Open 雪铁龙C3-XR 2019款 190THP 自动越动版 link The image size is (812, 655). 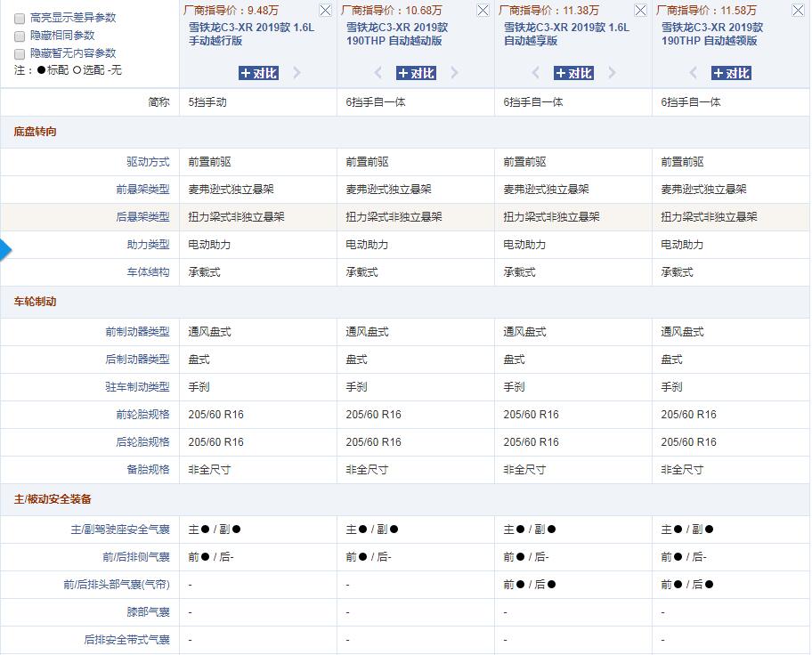pyautogui.click(x=397, y=34)
